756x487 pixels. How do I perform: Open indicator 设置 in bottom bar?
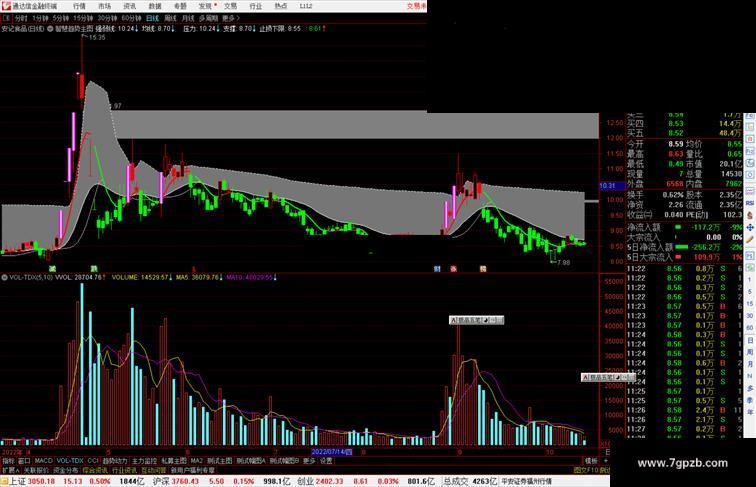[x=326, y=461]
